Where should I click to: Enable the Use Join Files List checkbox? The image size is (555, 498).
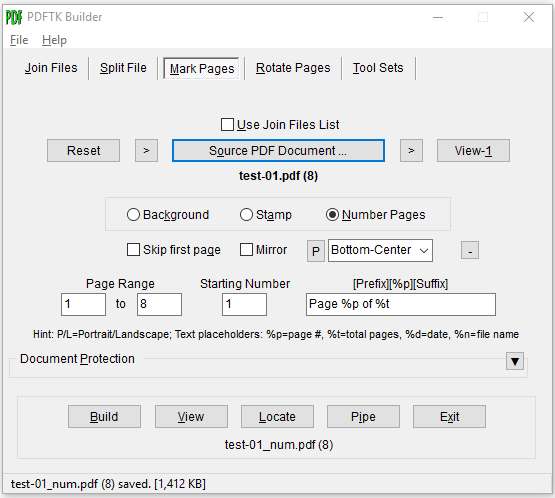[x=227, y=125]
